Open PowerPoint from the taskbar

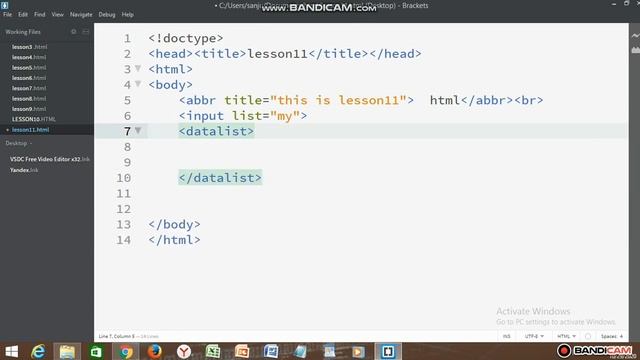pos(242,351)
